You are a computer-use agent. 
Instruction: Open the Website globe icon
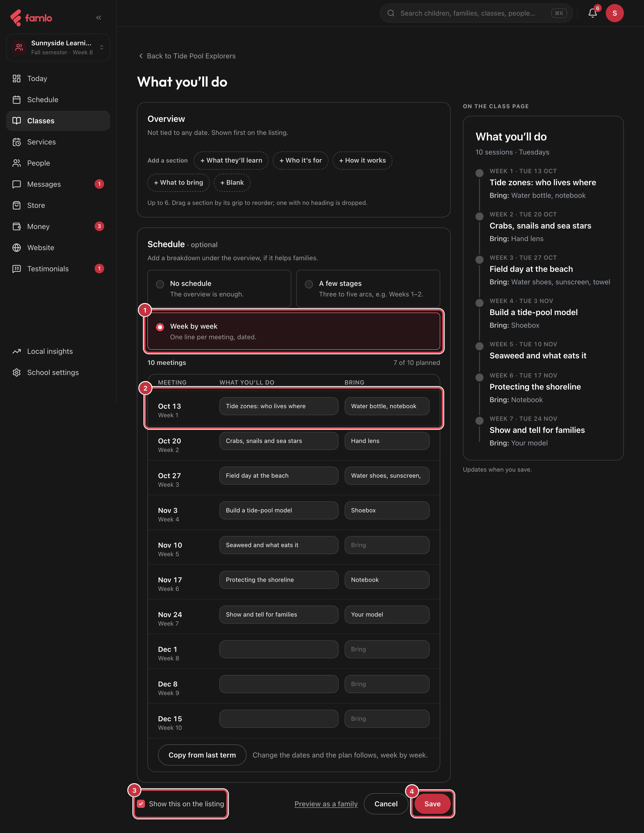(16, 248)
